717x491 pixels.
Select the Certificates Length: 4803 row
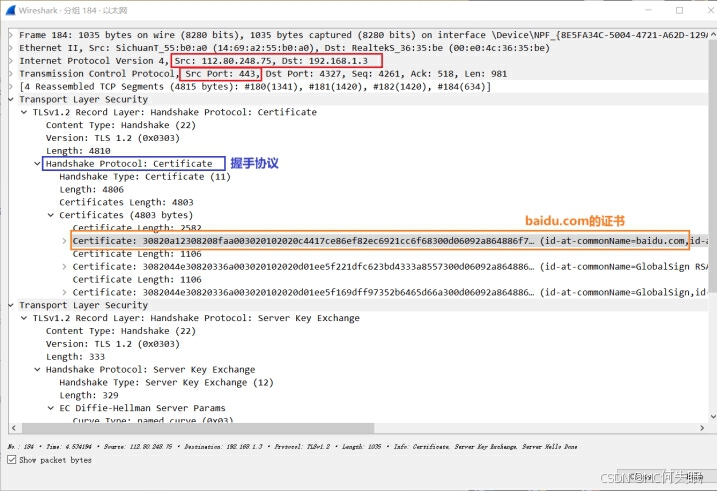[x=122, y=202]
